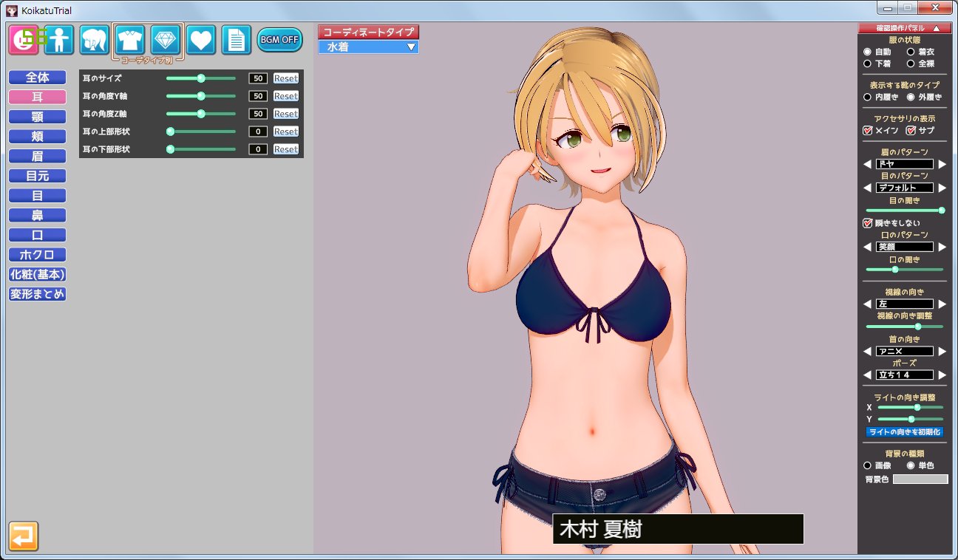Viewport: 958px width, 560px height.
Task: Reset the 耳の上部形状 value
Action: coord(286,132)
